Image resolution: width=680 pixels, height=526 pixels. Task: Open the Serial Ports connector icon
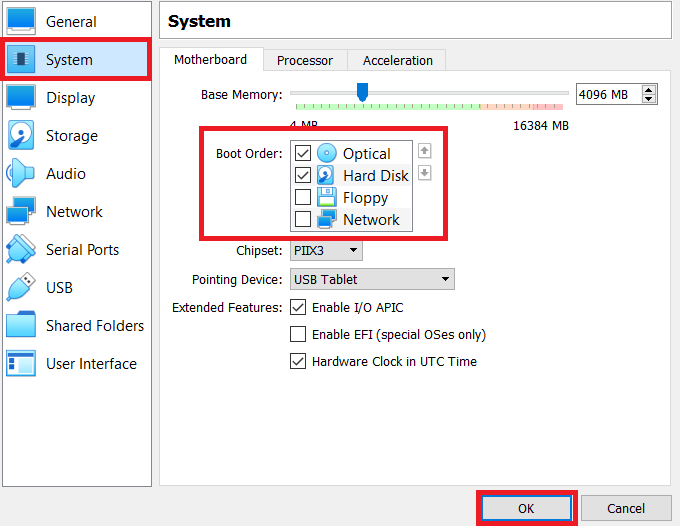tap(21, 249)
